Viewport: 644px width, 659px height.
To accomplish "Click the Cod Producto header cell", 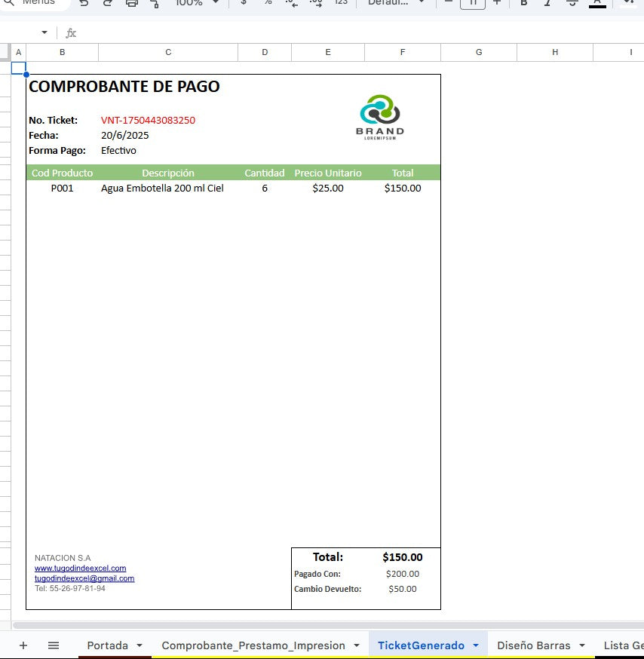I will click(x=63, y=173).
